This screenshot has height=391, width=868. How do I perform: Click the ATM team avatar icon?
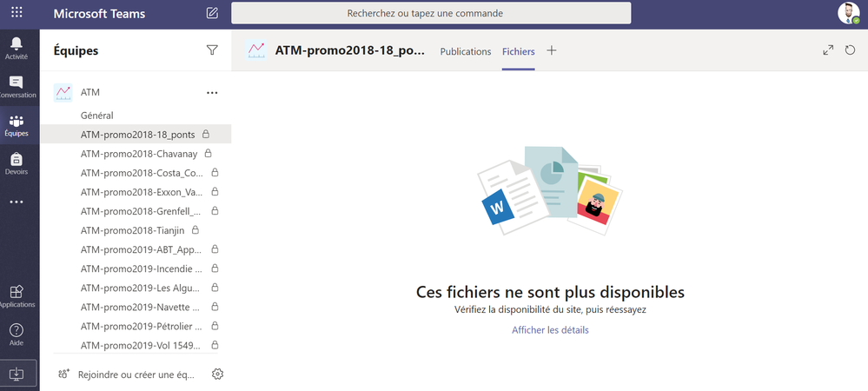pyautogui.click(x=63, y=92)
